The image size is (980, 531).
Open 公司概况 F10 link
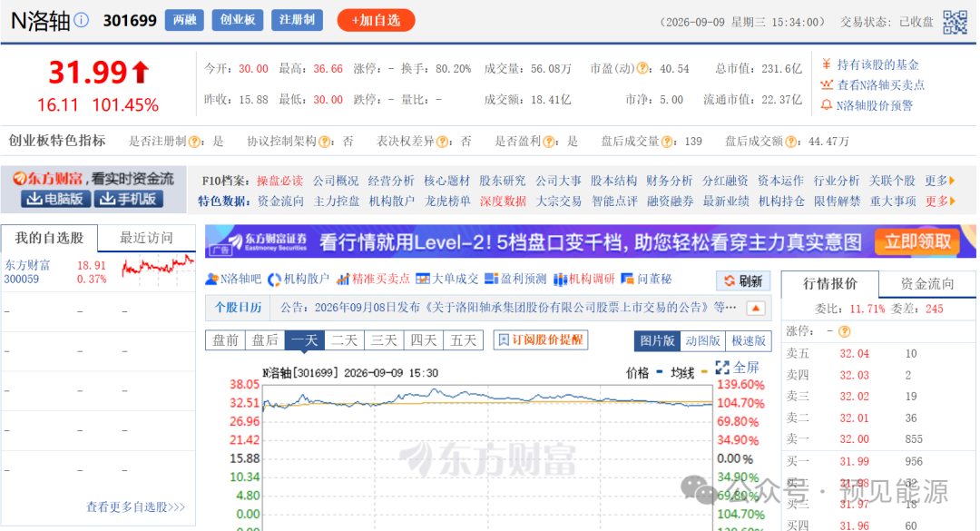(x=336, y=181)
